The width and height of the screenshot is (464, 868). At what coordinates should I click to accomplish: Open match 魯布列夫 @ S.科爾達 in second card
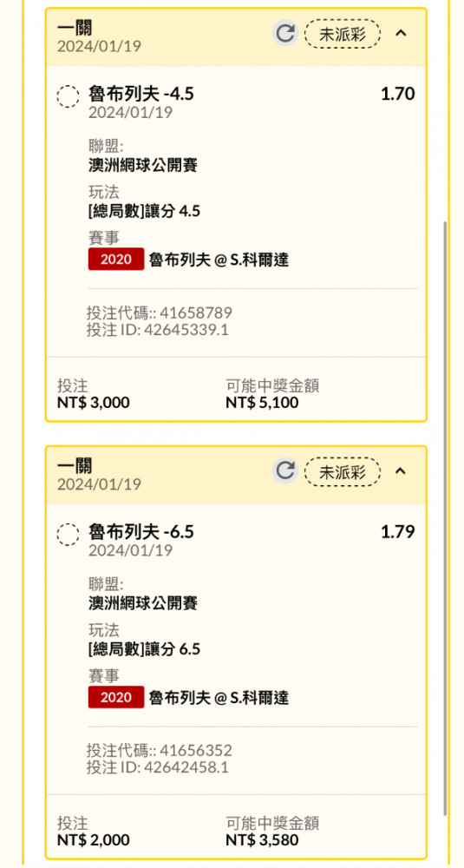coord(219,698)
